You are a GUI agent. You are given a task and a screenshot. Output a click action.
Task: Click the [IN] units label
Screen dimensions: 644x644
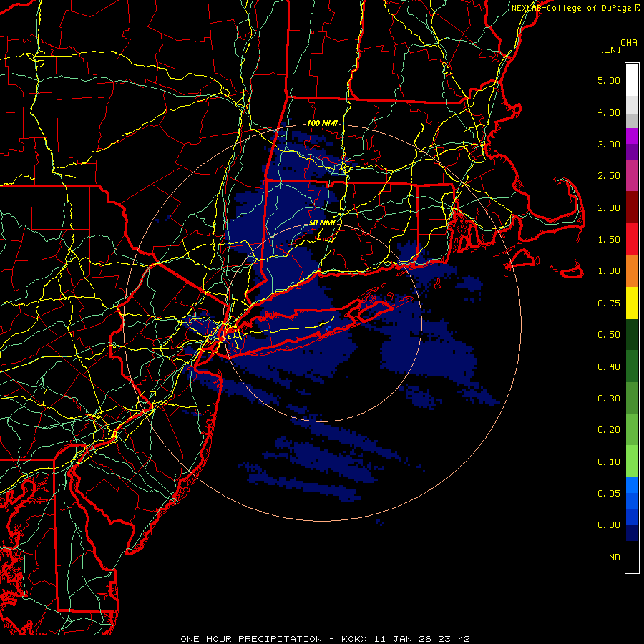(610, 49)
